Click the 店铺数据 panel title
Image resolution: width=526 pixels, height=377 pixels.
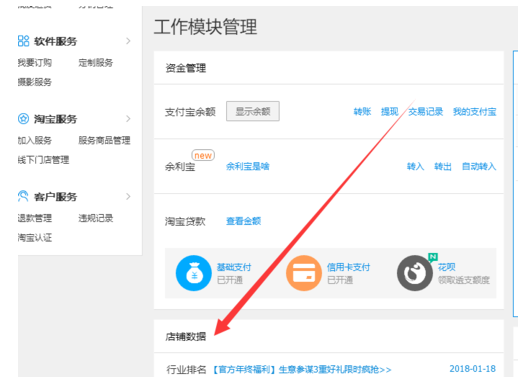(186, 336)
